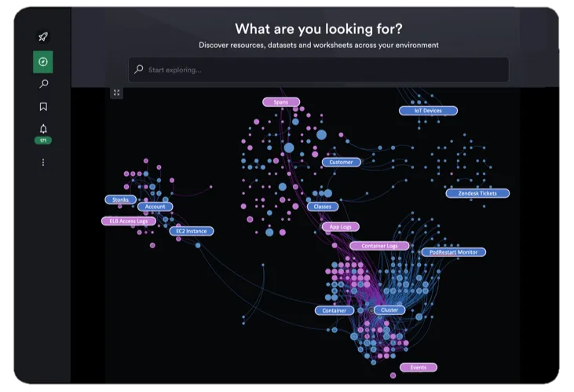Viewport: 574px width, 392px height.
Task: Click the magnifier icon in search bar
Action: [x=139, y=69]
